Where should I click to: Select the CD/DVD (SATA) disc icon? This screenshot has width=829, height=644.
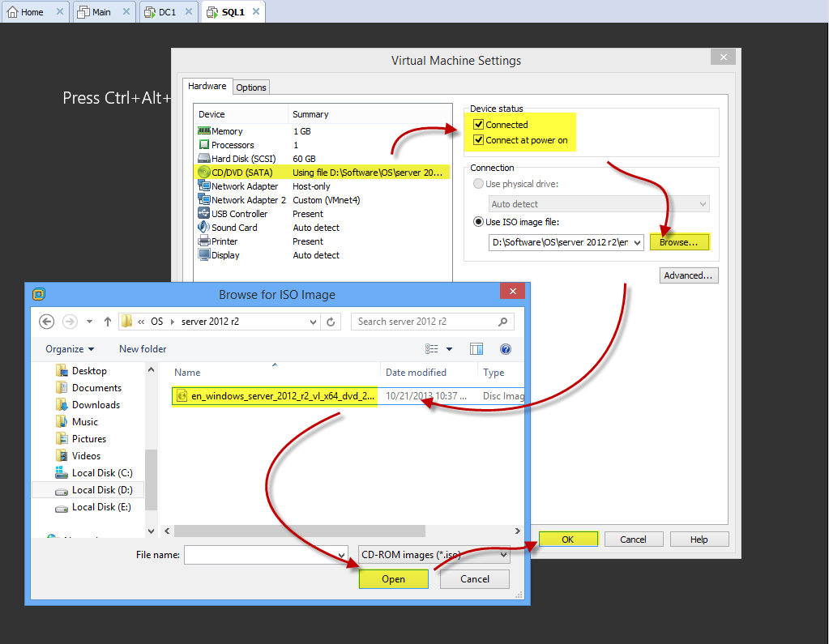pyautogui.click(x=204, y=172)
